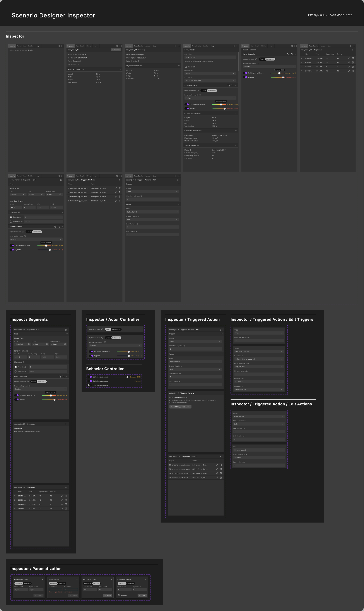This screenshot has width=364, height=611.
Task: Open Log tab in the panel with Promote button
Action: 96,46
